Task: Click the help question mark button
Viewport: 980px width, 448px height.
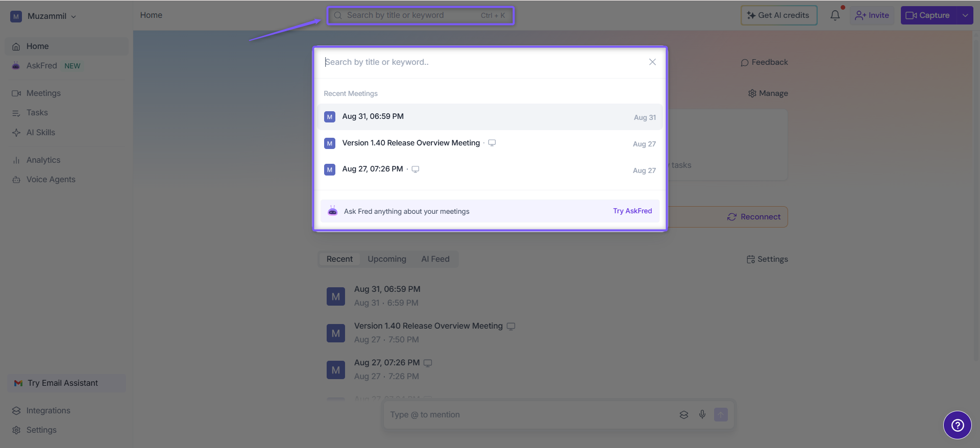Action: click(958, 425)
